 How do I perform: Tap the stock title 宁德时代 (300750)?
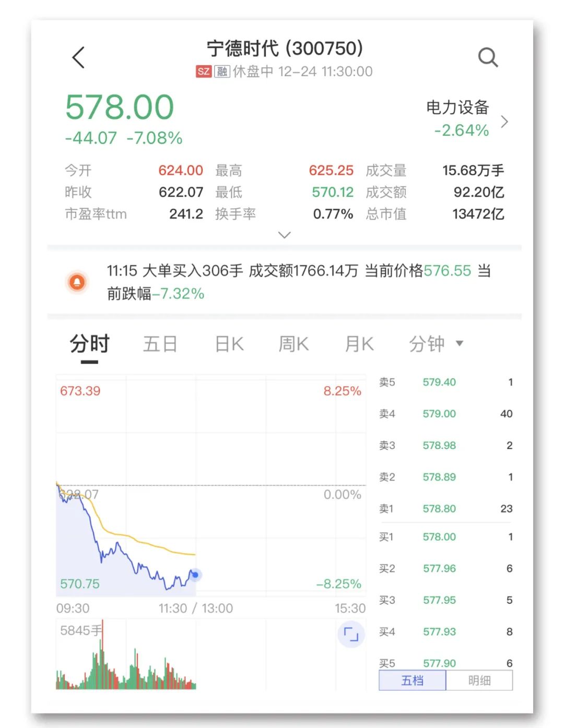(285, 49)
